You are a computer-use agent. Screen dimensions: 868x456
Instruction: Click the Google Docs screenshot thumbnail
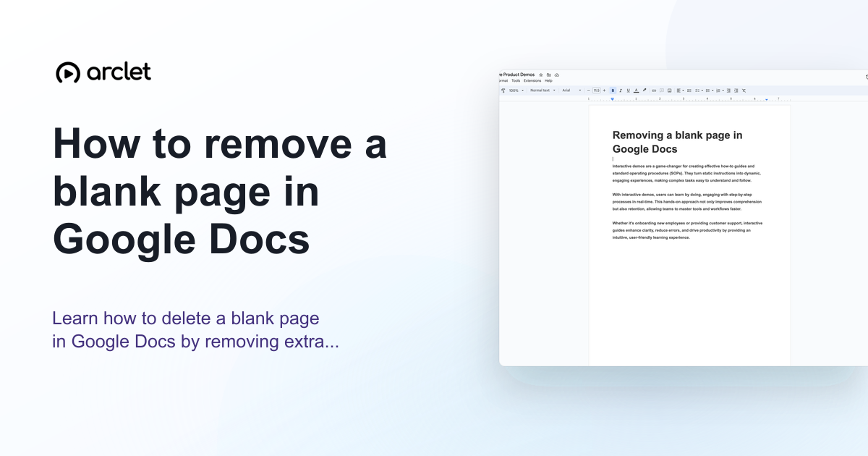pos(684,218)
